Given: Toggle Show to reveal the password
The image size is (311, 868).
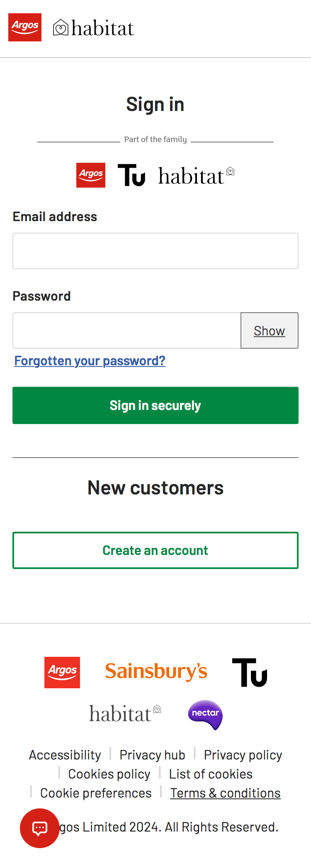Looking at the screenshot, I should point(269,330).
